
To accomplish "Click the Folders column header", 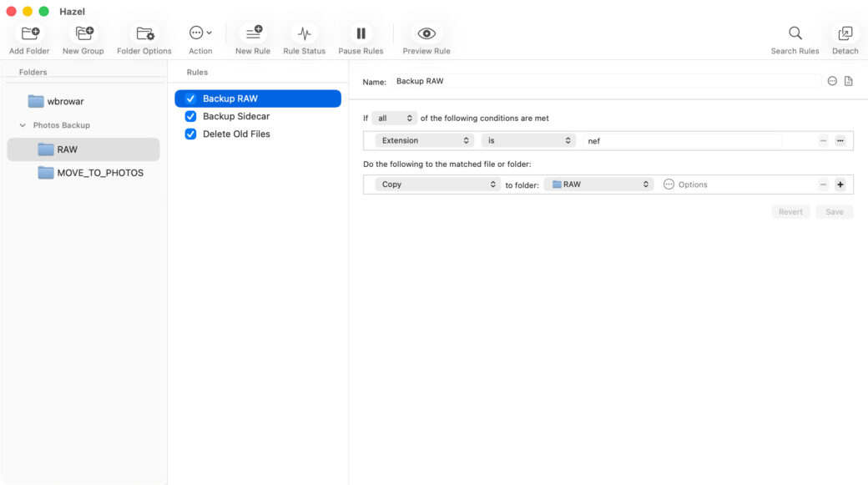I will click(x=33, y=72).
